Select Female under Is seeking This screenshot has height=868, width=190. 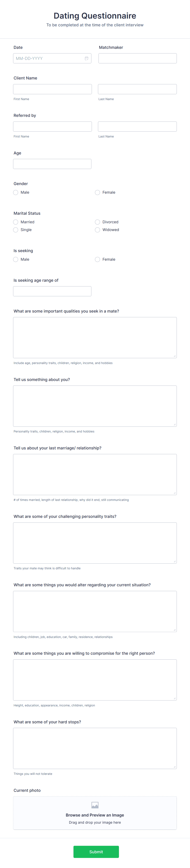tap(97, 259)
